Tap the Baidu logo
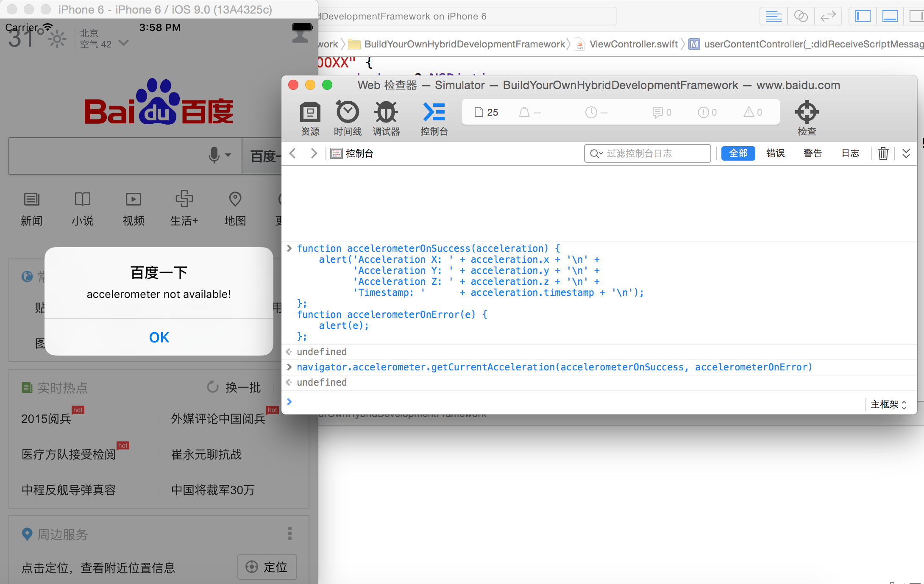Image resolution: width=924 pixels, height=584 pixels. (x=159, y=102)
